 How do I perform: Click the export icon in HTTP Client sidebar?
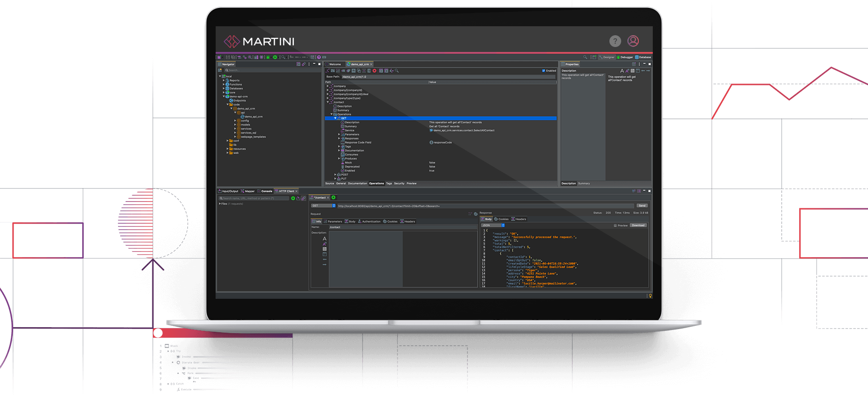298,198
